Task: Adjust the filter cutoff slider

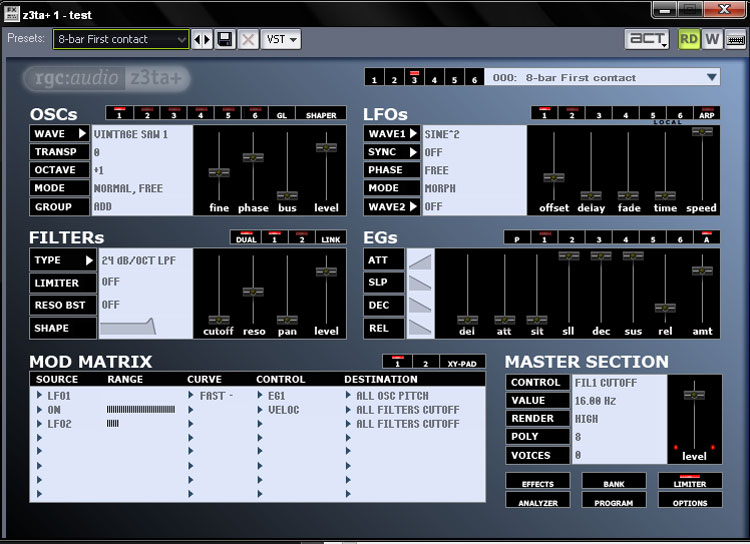Action: (x=219, y=320)
